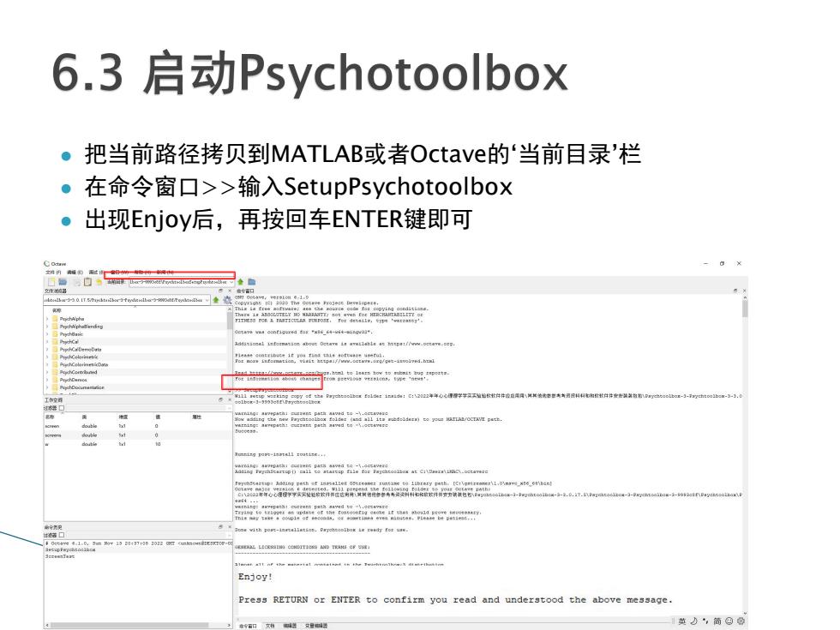Open the browse directories folder icon
840x630 pixels.
click(252, 282)
